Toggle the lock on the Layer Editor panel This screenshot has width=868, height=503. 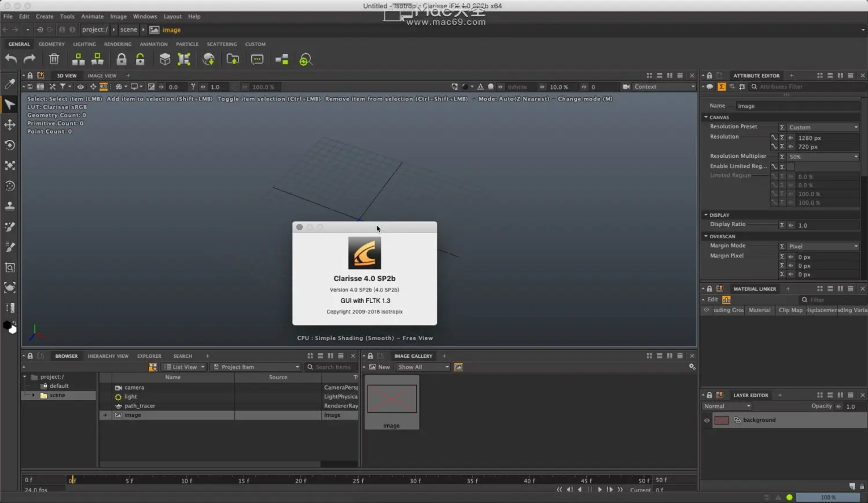pyautogui.click(x=709, y=395)
